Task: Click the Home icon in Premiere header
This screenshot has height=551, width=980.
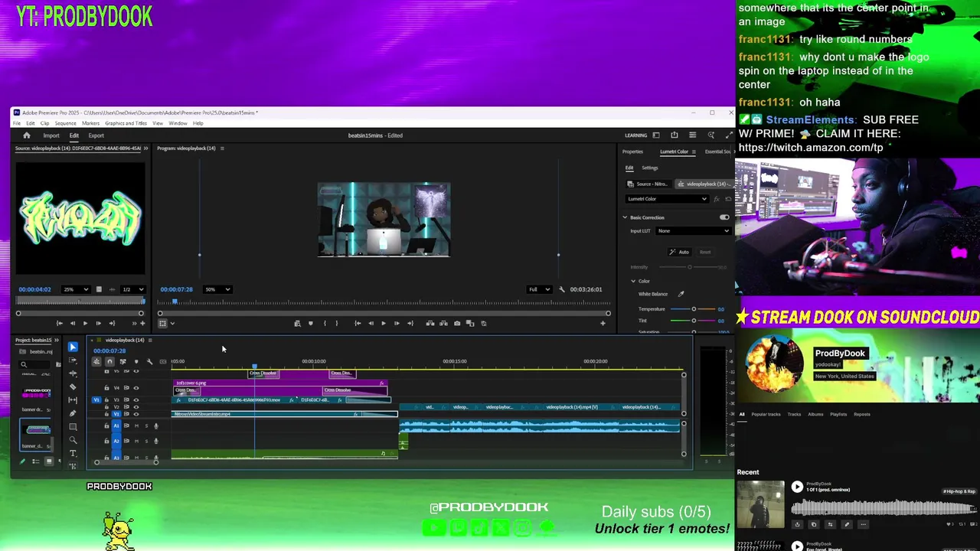Action: click(x=27, y=135)
